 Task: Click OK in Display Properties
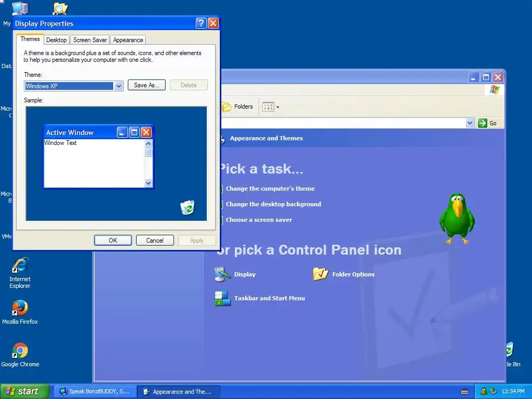(x=113, y=240)
